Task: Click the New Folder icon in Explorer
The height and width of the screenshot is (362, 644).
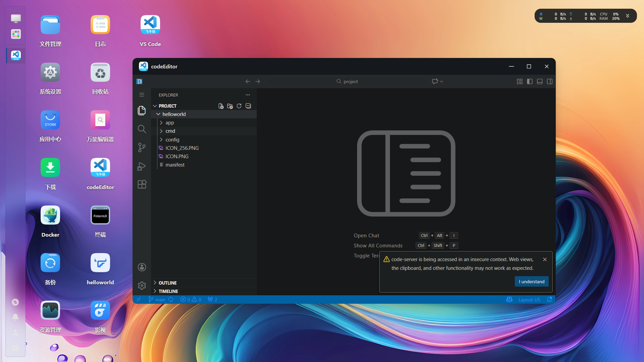Action: 230,106
